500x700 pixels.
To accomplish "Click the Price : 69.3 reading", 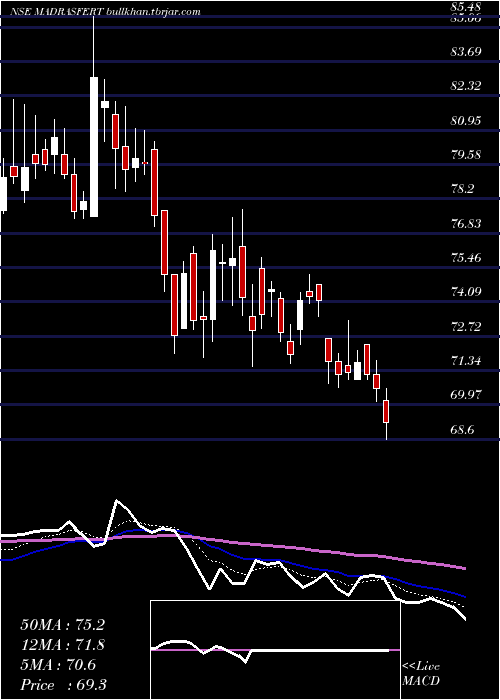I will pos(63,685).
